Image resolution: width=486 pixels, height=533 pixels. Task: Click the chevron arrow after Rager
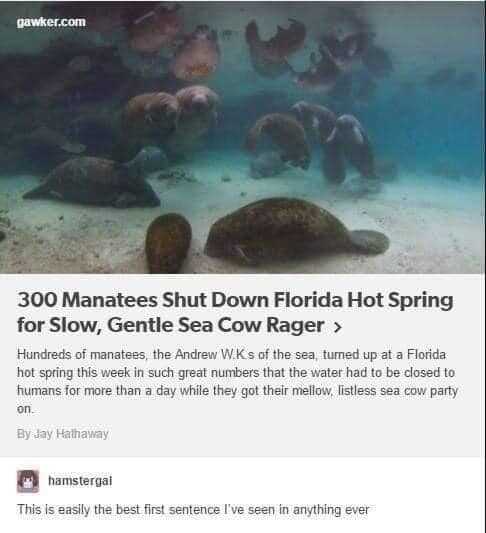click(x=337, y=327)
